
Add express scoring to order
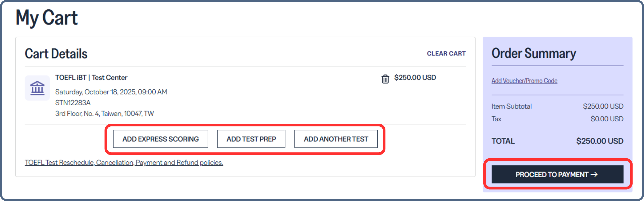[161, 139]
